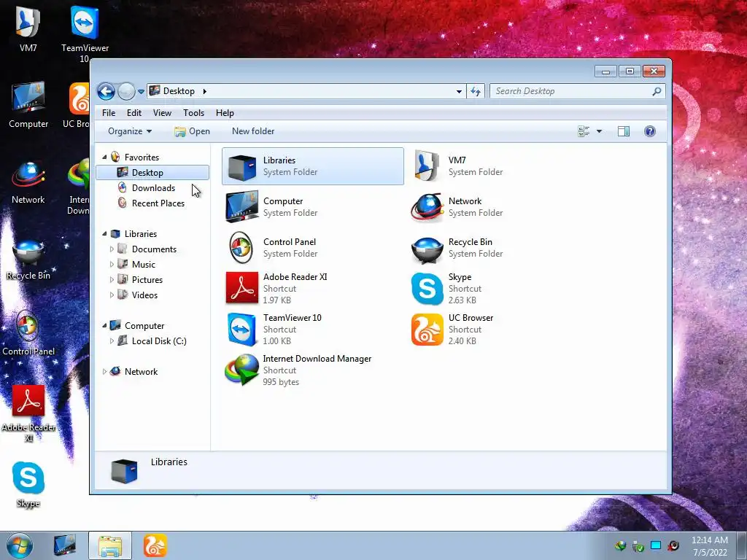747x560 pixels.
Task: Select Network globe icon in file list
Action: 426,208
